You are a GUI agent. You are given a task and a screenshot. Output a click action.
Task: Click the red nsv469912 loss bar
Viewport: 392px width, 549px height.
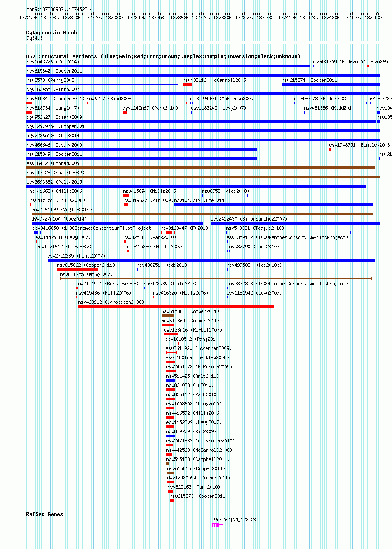tap(176, 306)
